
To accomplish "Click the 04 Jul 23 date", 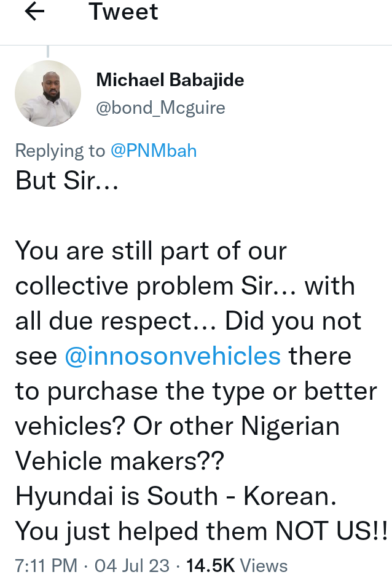I will [132, 565].
